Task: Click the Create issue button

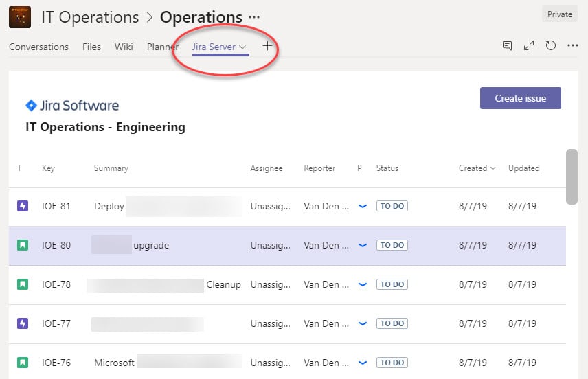Action: 521,98
